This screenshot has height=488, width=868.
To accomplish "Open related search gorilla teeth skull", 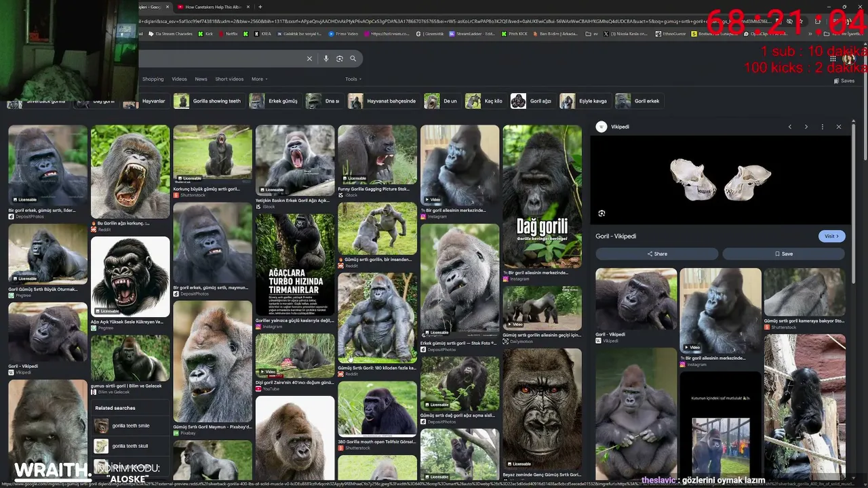I will pyautogui.click(x=130, y=446).
